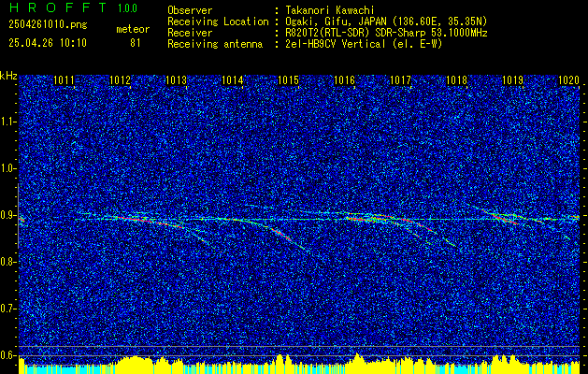Screen dimensions: 588x374
Task: Click the 1.1 kHz axis label
Action: tap(7, 122)
